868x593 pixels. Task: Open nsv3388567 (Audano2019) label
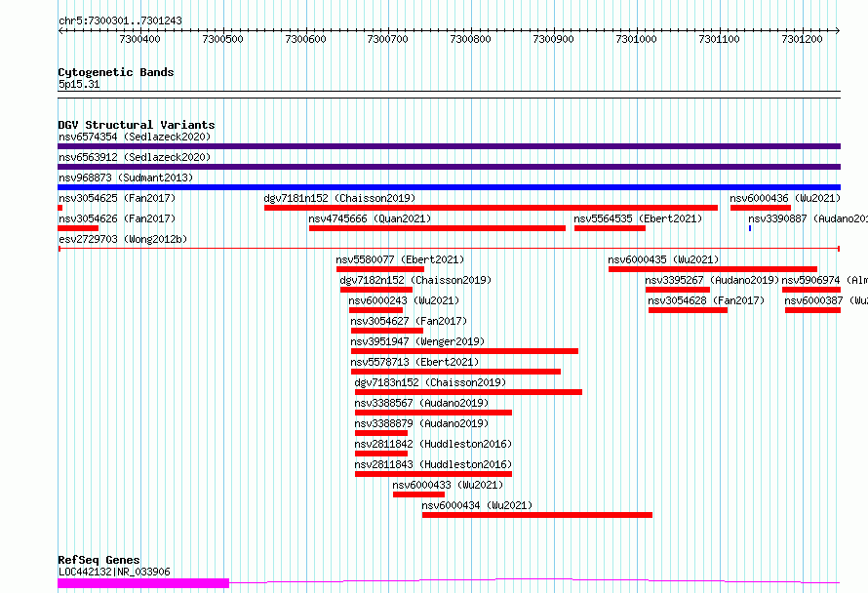click(x=421, y=403)
